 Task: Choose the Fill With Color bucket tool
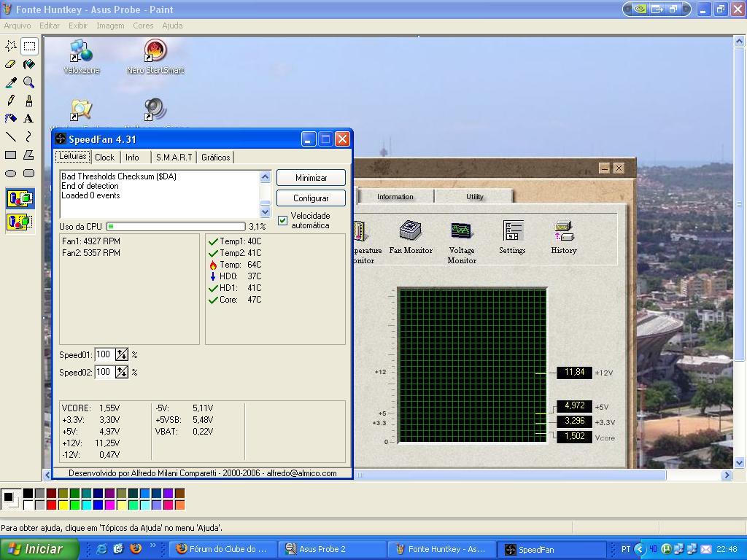(29, 64)
